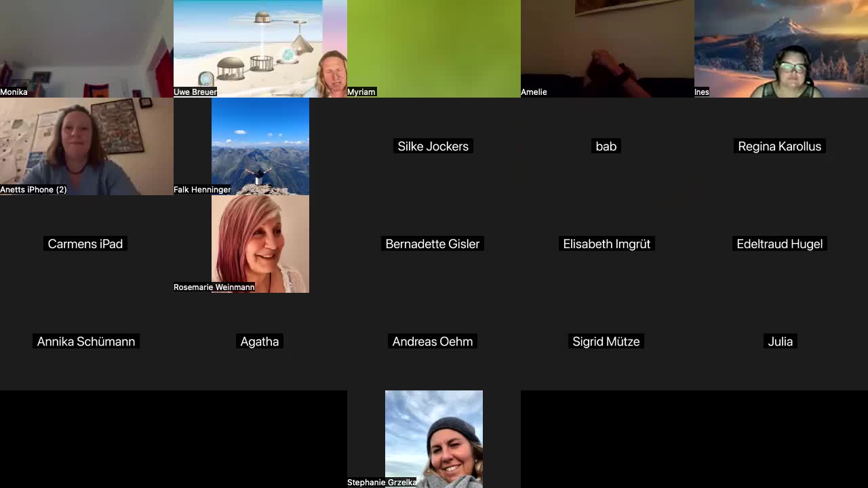Select Monika's video tile
Viewport: 868px width, 488px height.
tap(87, 49)
